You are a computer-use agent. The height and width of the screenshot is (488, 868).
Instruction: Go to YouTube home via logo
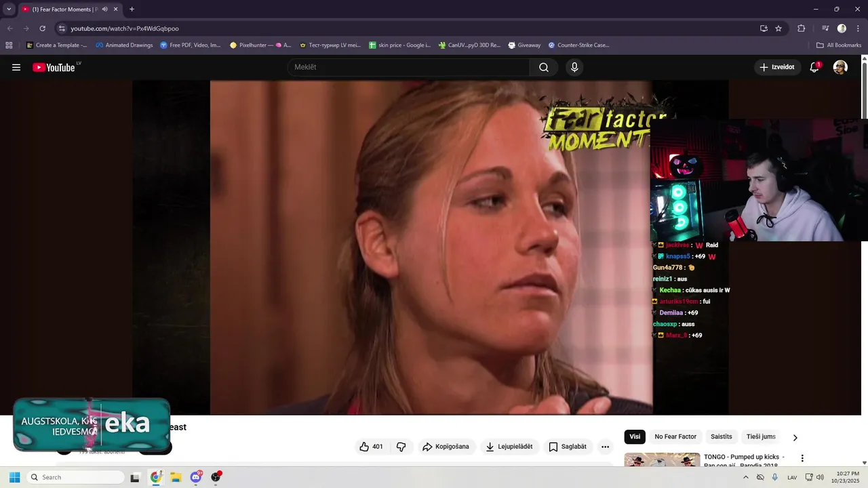click(x=54, y=67)
